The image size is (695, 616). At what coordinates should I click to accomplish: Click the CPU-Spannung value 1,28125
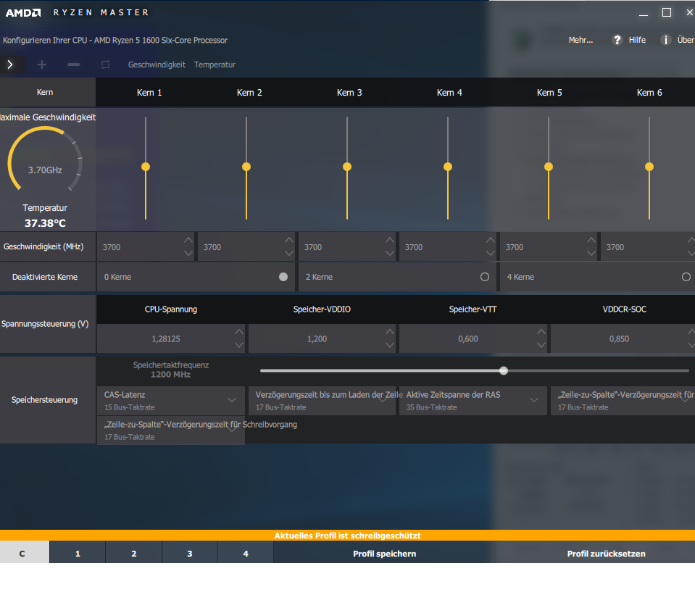pyautogui.click(x=166, y=339)
